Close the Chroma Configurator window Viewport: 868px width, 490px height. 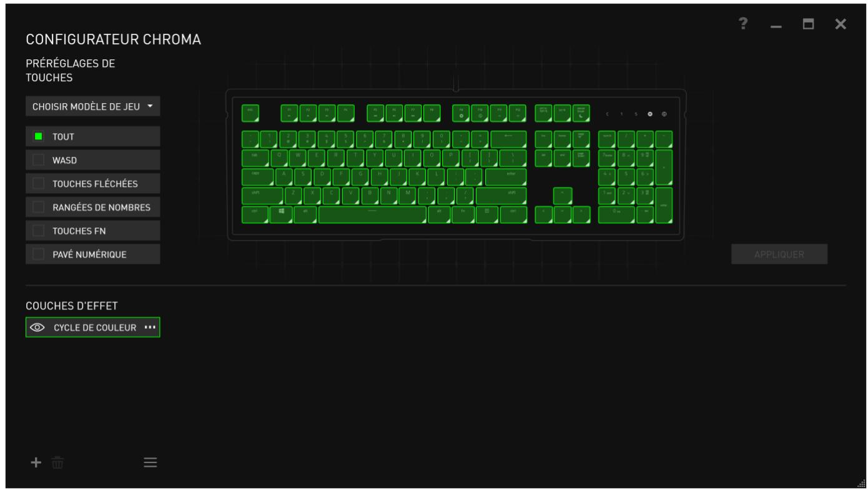[841, 24]
